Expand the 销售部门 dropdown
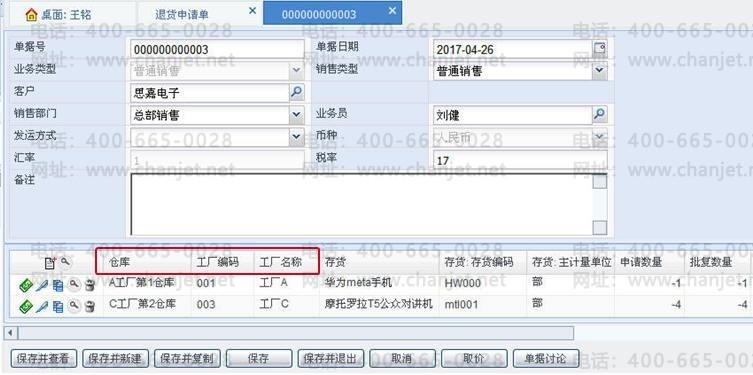This screenshot has height=375, width=753. coord(296,114)
